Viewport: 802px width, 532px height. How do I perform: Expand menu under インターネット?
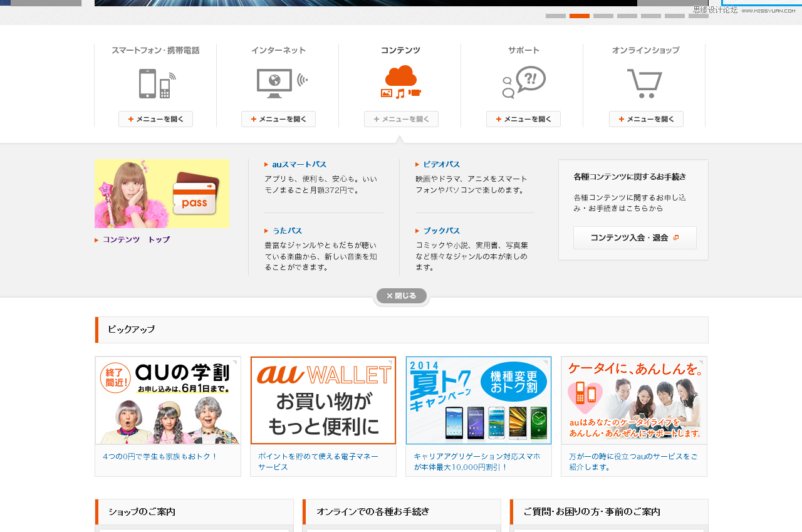pyautogui.click(x=278, y=119)
